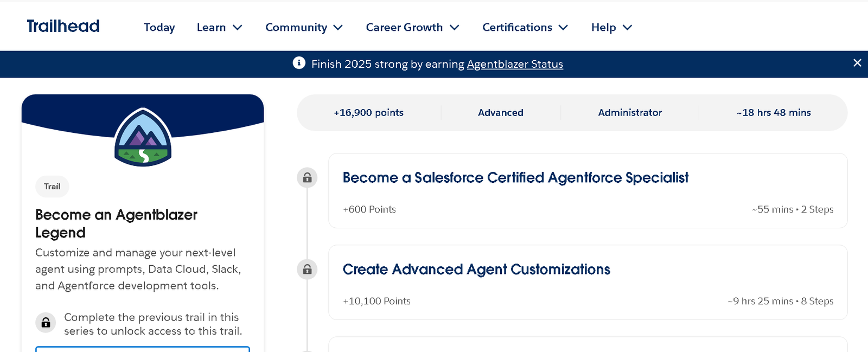Click the Administrator role label
Viewport: 868px width, 352px height.
click(x=630, y=113)
